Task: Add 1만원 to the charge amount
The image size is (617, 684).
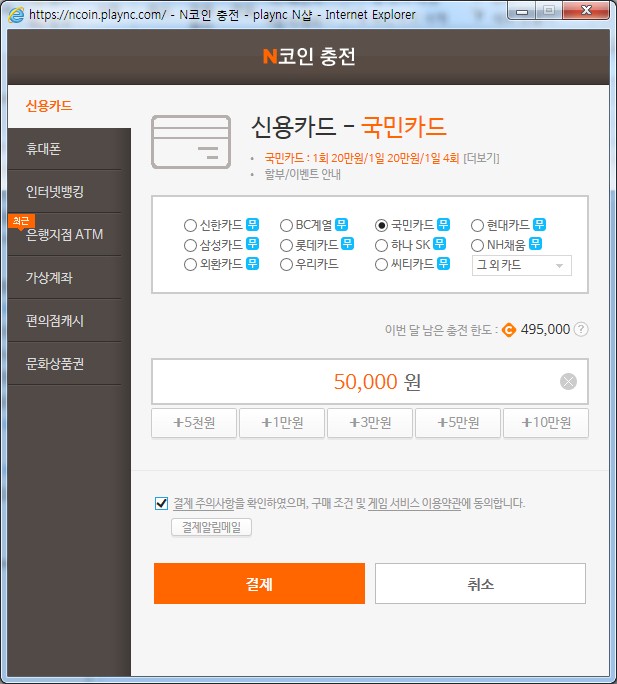Action: click(x=282, y=423)
